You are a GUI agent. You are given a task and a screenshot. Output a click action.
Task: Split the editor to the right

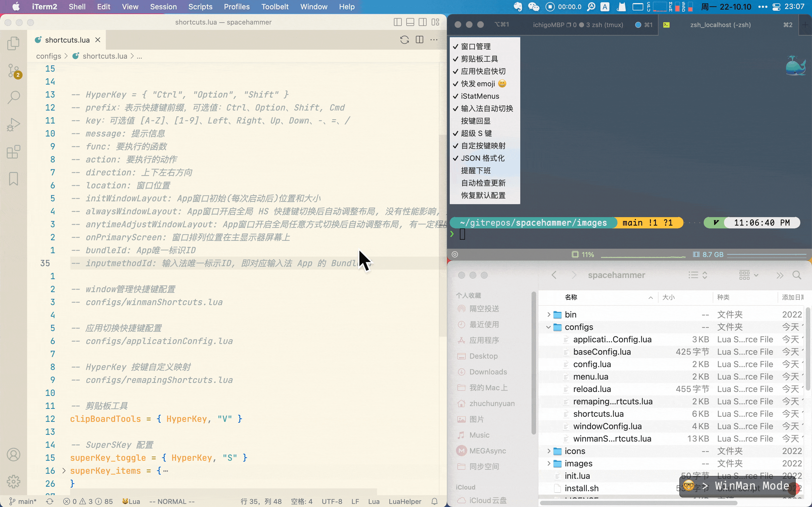419,39
